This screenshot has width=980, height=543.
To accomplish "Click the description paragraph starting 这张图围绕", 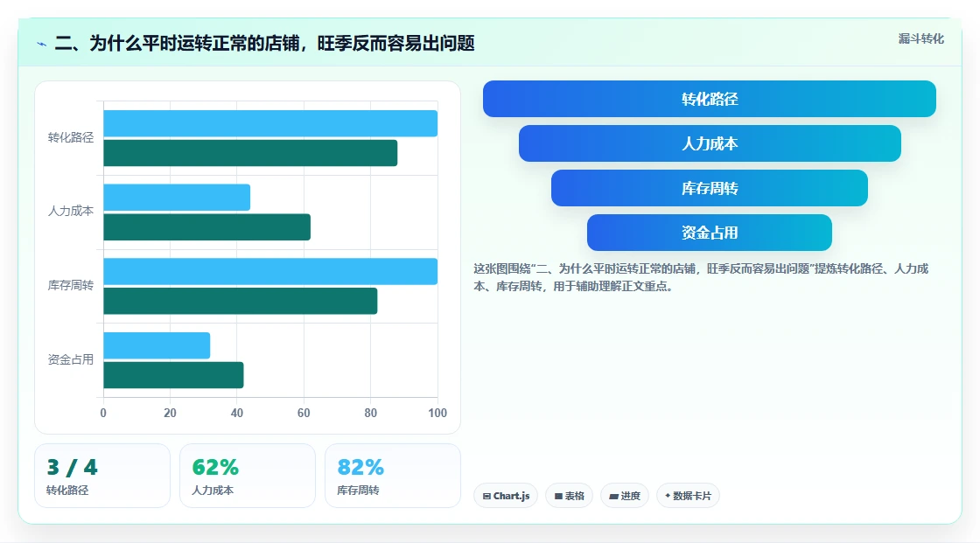I will click(701, 277).
